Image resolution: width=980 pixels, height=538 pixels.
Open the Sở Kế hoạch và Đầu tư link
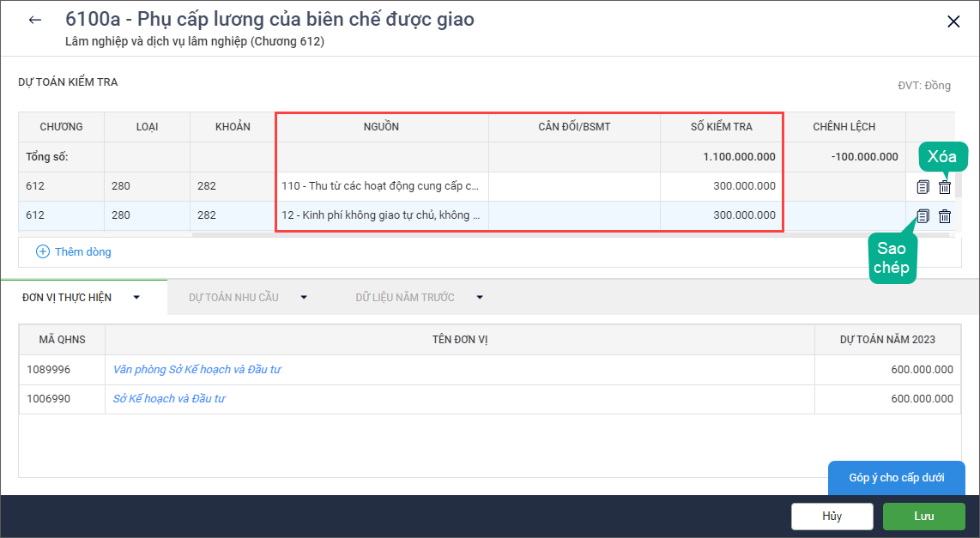coord(169,399)
